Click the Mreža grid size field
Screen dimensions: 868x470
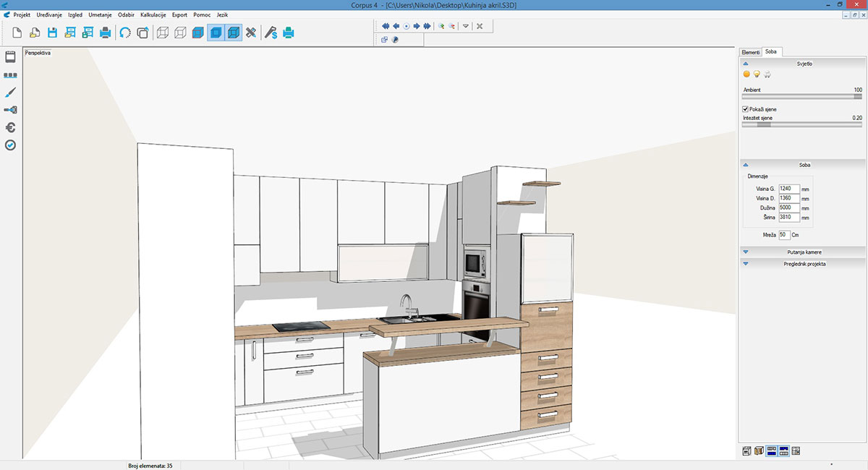pyautogui.click(x=783, y=235)
